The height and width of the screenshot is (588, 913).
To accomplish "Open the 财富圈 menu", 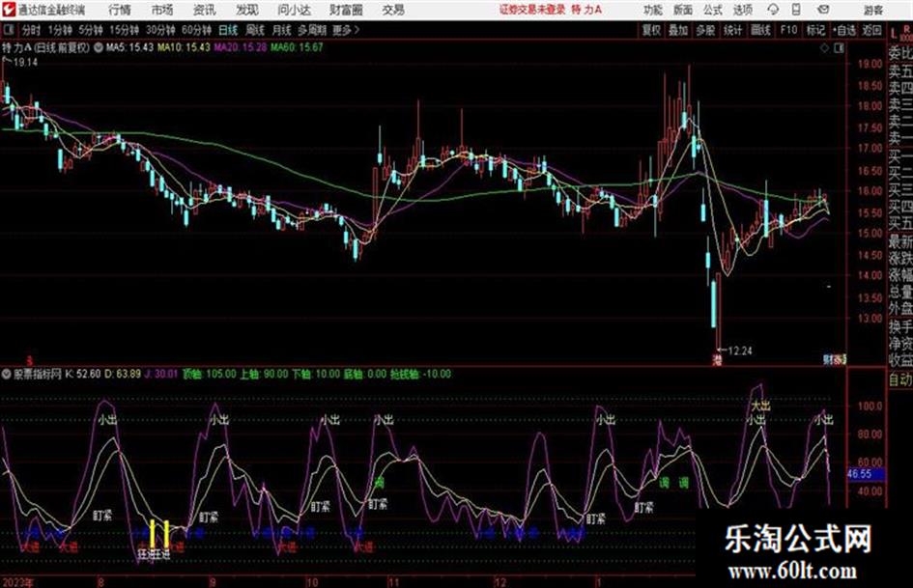I will coord(346,10).
